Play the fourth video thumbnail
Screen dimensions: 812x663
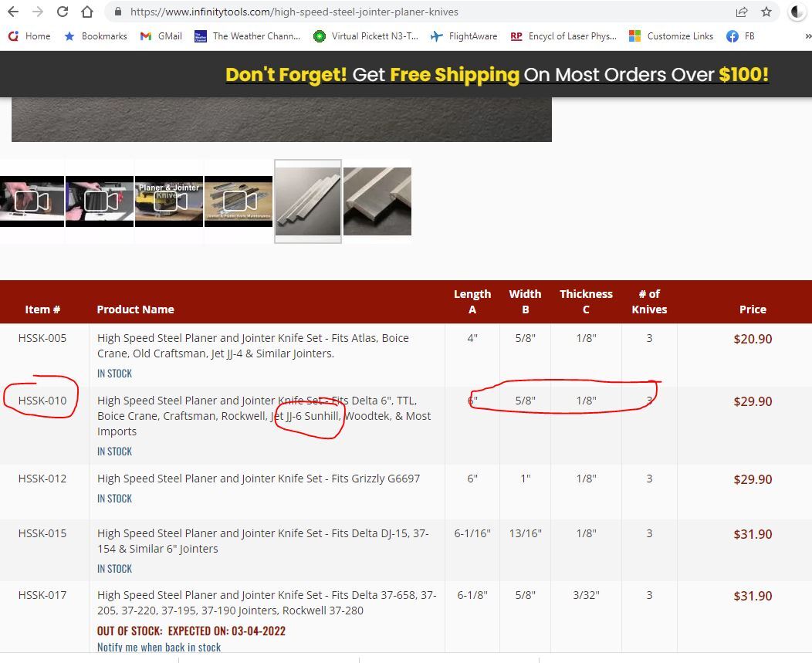point(239,201)
